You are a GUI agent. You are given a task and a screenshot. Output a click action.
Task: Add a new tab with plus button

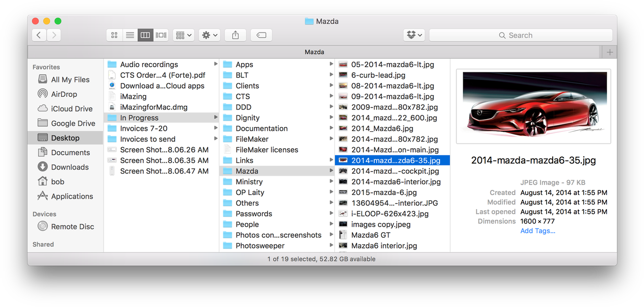(609, 52)
